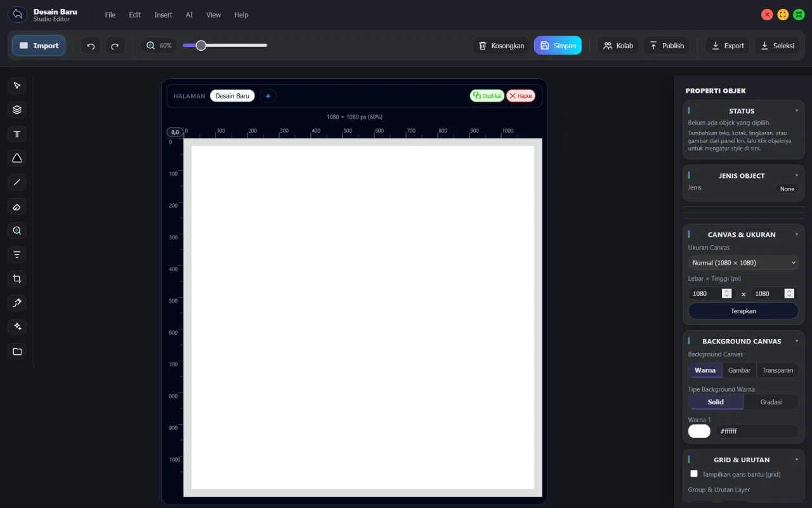Open the Help menu
Viewport: 812px width, 508px height.
click(x=241, y=15)
